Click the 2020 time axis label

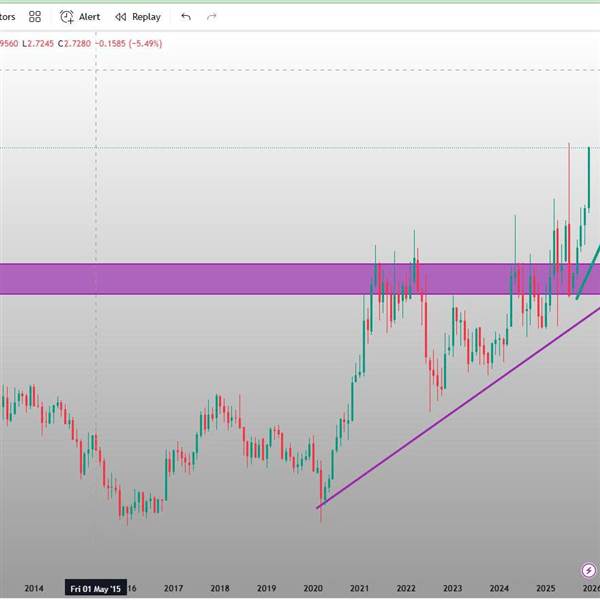coord(313,588)
